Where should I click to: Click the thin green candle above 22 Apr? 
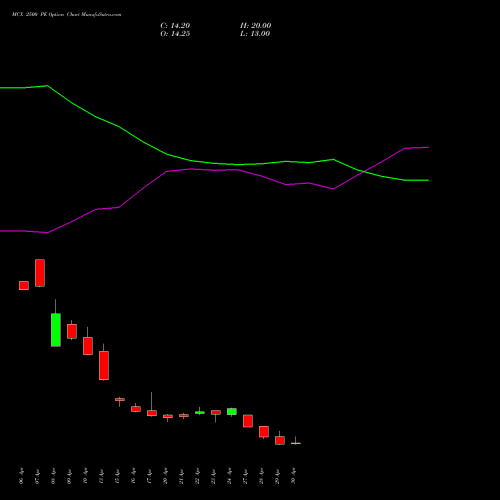[x=200, y=413]
